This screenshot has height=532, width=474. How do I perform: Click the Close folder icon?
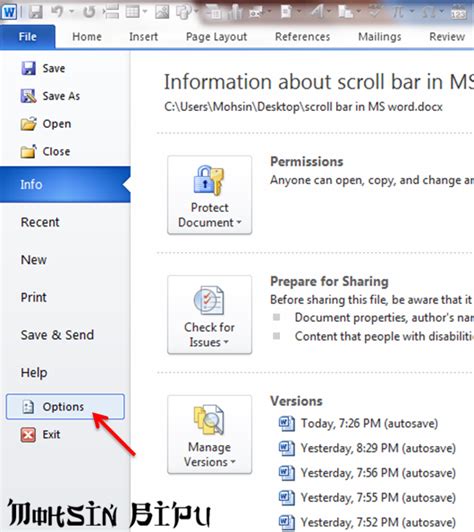point(29,151)
